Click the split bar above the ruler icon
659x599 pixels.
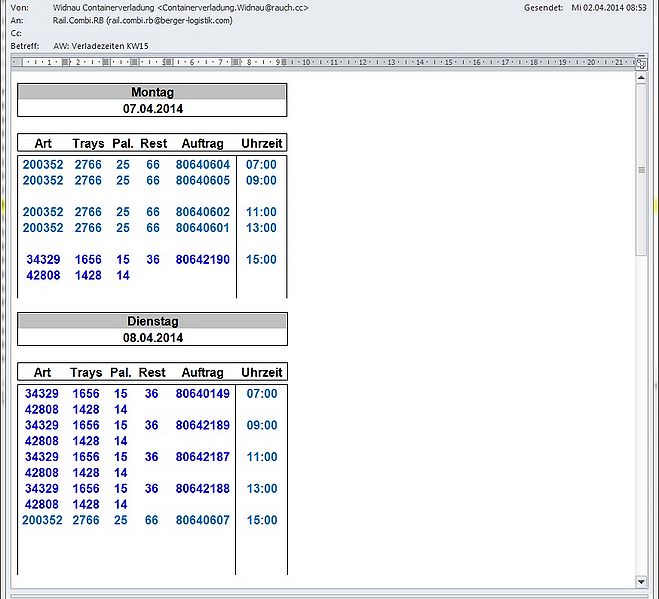pyautogui.click(x=641, y=55)
